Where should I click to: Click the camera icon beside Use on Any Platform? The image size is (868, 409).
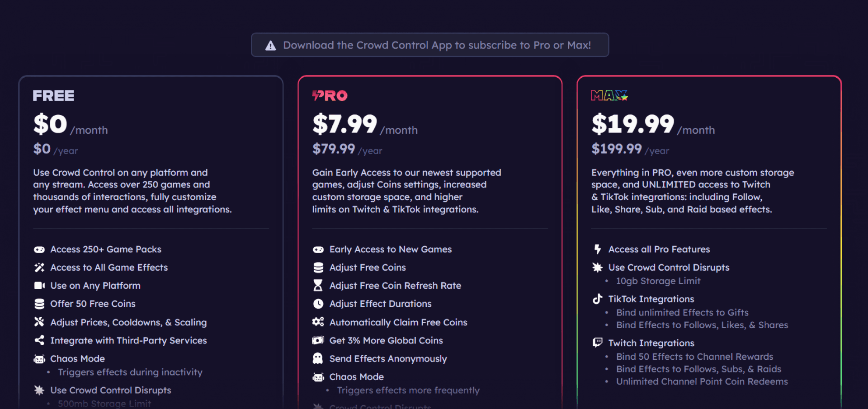pos(39,286)
